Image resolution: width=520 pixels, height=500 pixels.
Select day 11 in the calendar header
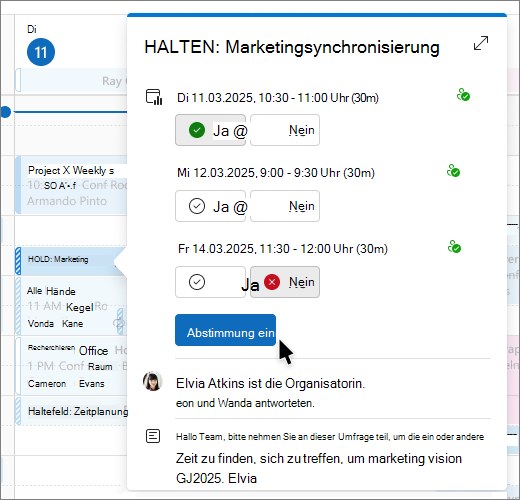point(41,52)
